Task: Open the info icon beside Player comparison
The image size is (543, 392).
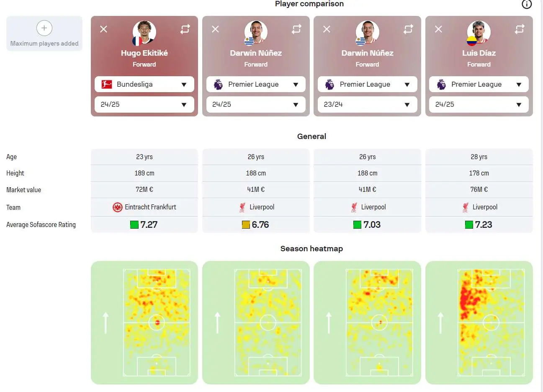Action: click(x=527, y=4)
